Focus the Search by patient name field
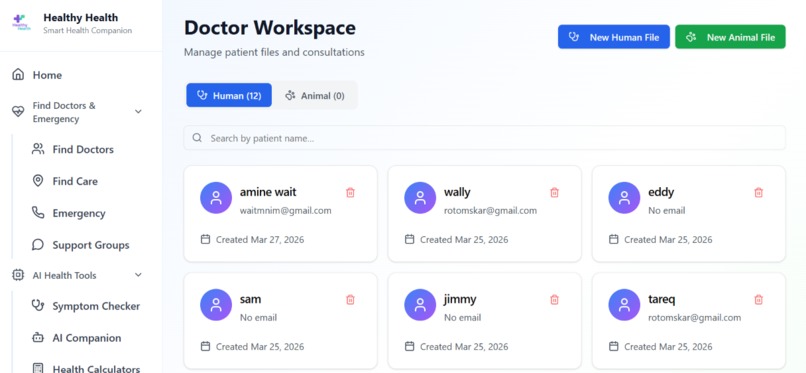Viewport: 806px width, 373px height. pos(484,138)
